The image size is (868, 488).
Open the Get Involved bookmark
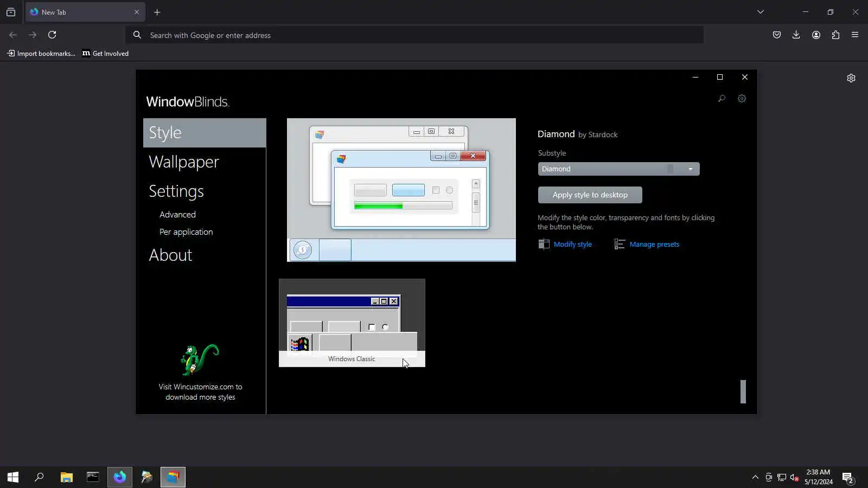[x=106, y=53]
